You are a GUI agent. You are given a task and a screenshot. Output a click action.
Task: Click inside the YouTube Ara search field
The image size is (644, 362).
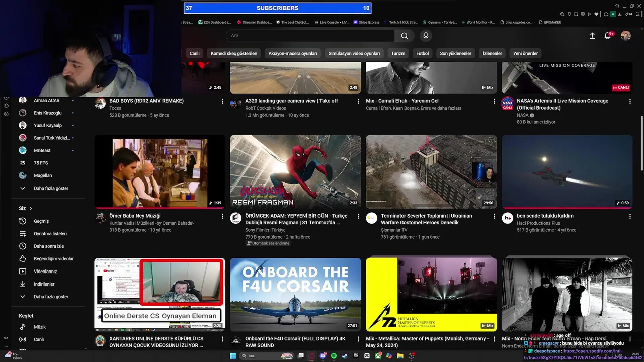(309, 36)
